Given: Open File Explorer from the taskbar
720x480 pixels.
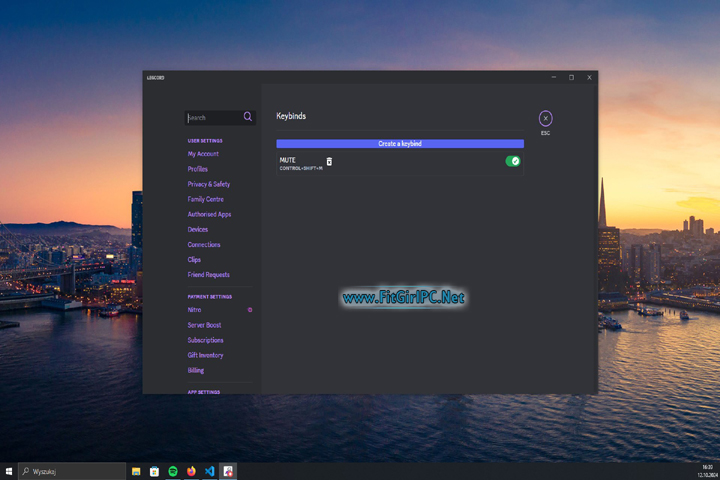Looking at the screenshot, I should tap(136, 471).
